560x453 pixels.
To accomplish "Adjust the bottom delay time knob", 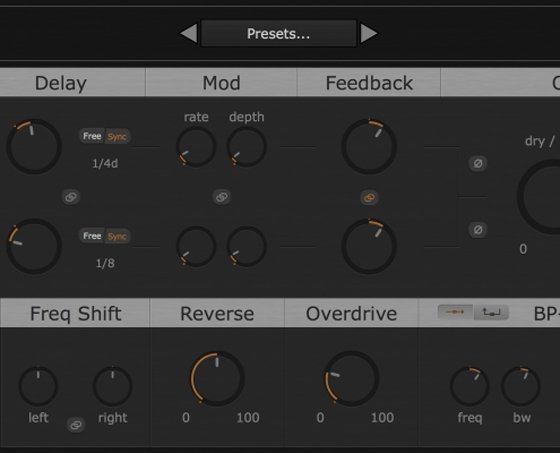I will pos(34,247).
